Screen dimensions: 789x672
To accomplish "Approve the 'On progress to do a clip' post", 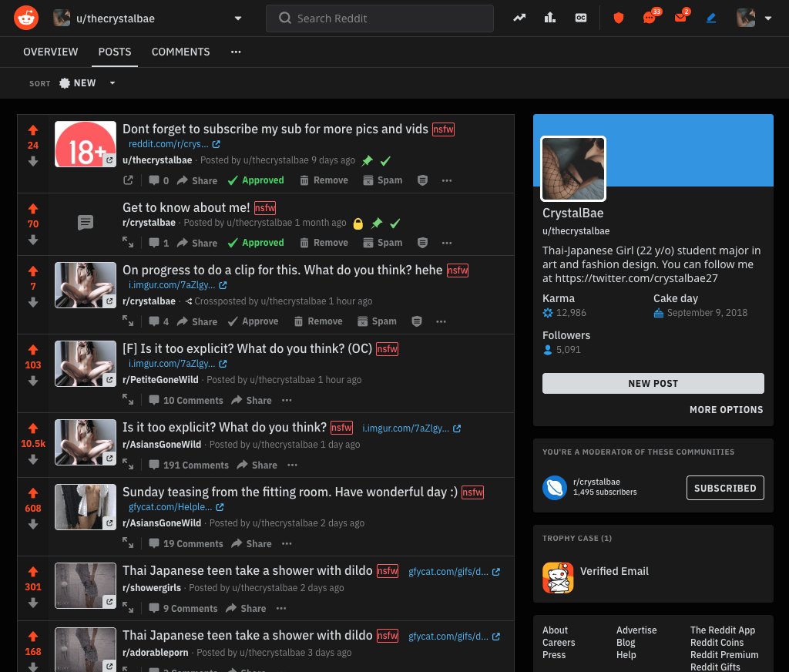I will coord(253,321).
